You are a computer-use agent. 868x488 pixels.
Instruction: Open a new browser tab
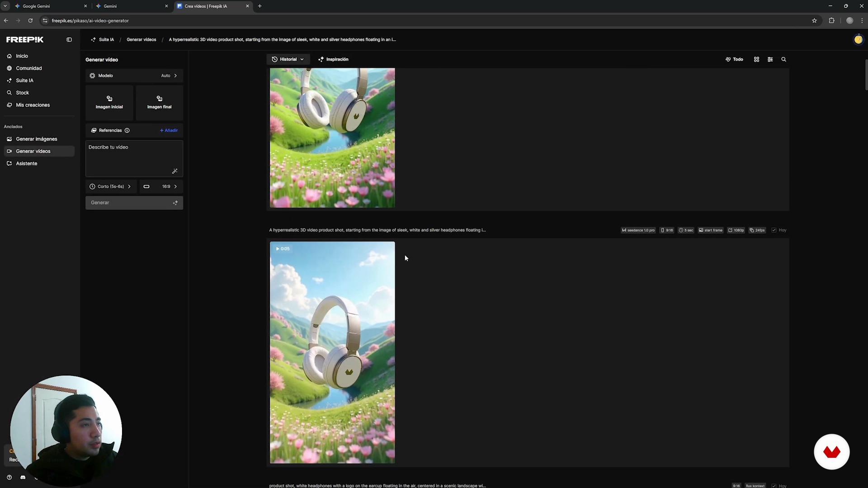pyautogui.click(x=259, y=6)
